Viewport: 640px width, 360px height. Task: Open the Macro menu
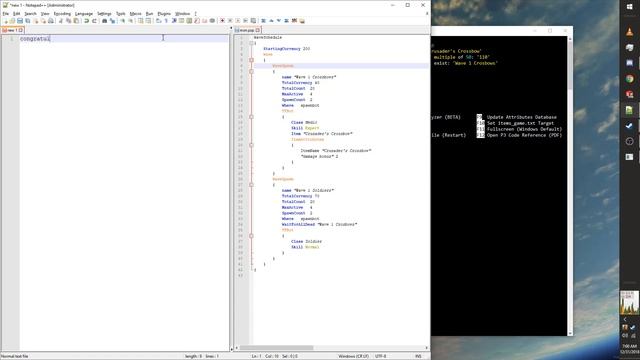point(135,13)
